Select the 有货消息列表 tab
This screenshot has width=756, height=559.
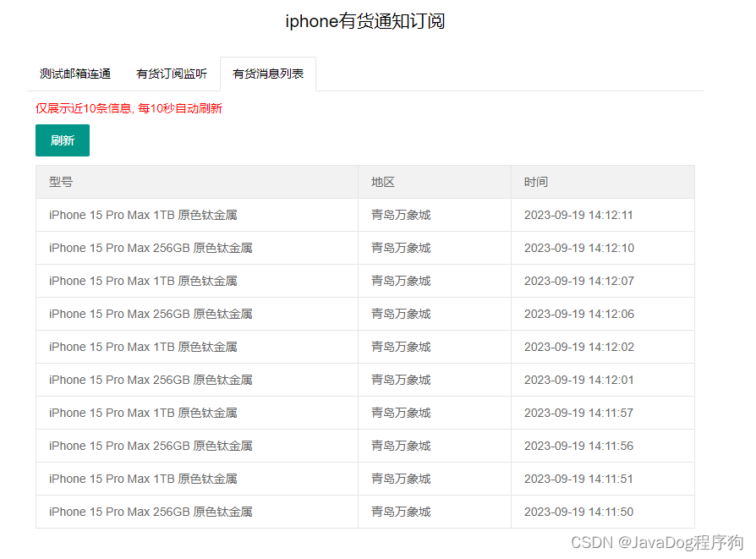tap(267, 74)
